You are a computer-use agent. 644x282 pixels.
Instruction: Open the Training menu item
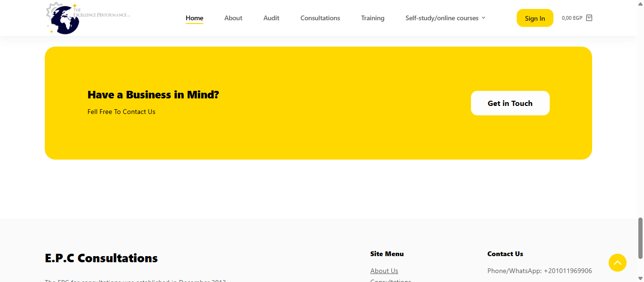point(372,18)
